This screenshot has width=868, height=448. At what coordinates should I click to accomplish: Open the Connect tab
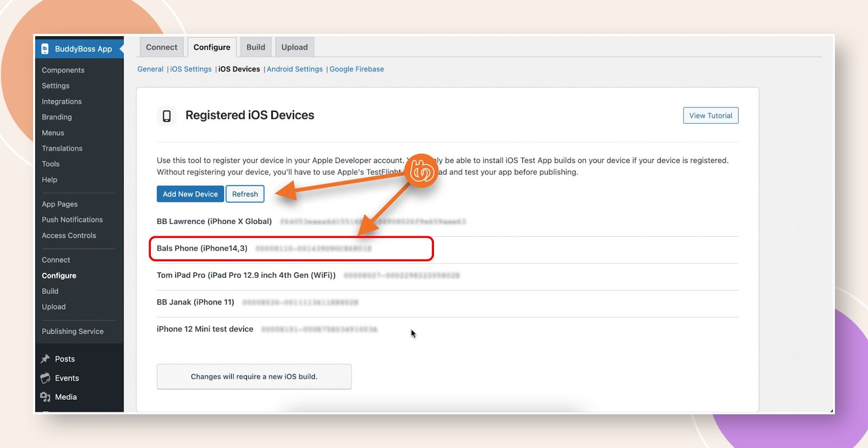(x=162, y=47)
